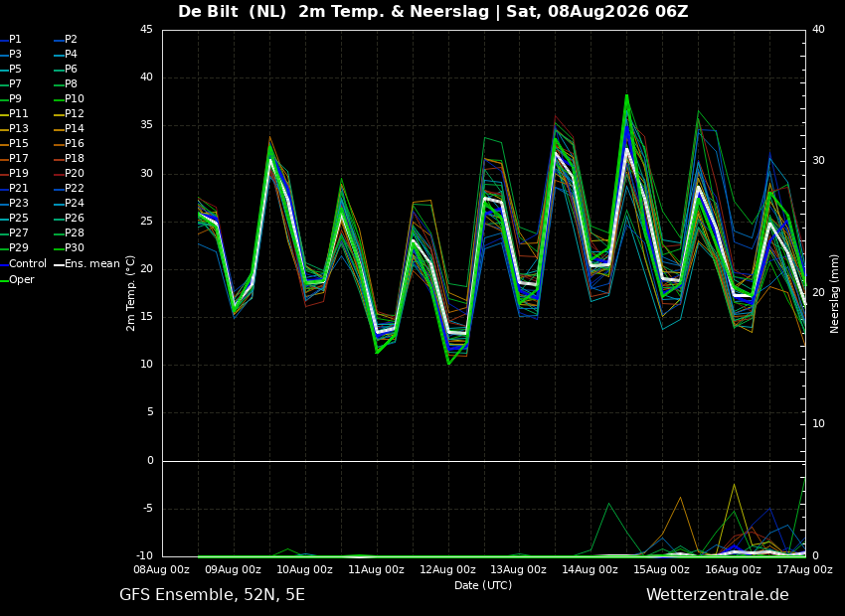Click the 08Aug 00z date tick label
This screenshot has height=616, width=845.
click(162, 569)
